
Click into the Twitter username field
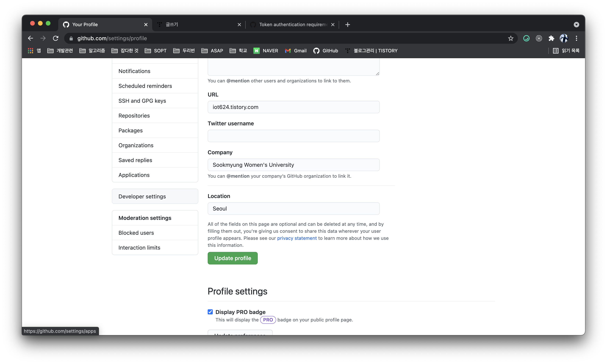pyautogui.click(x=294, y=136)
